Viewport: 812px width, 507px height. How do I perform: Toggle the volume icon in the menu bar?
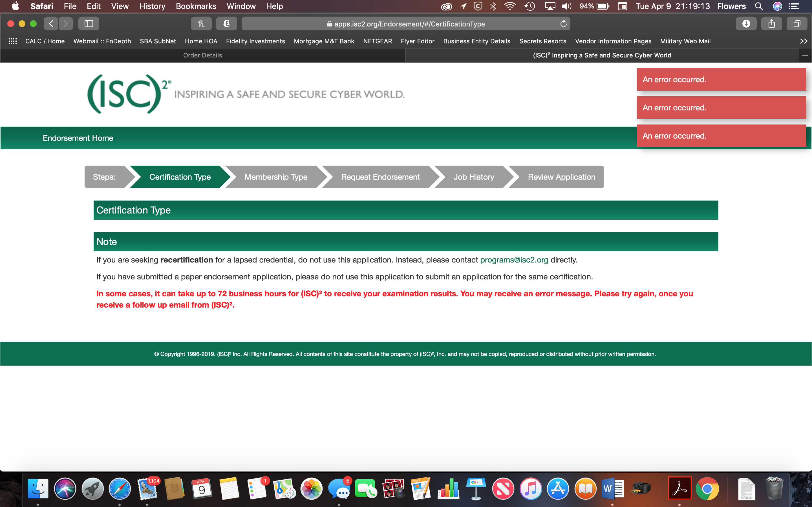(x=567, y=6)
